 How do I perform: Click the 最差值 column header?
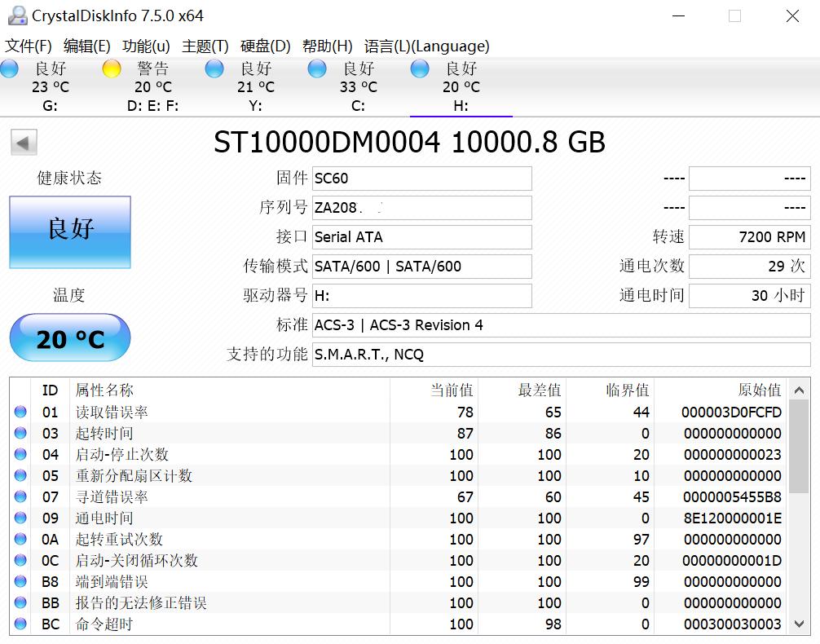coord(539,390)
